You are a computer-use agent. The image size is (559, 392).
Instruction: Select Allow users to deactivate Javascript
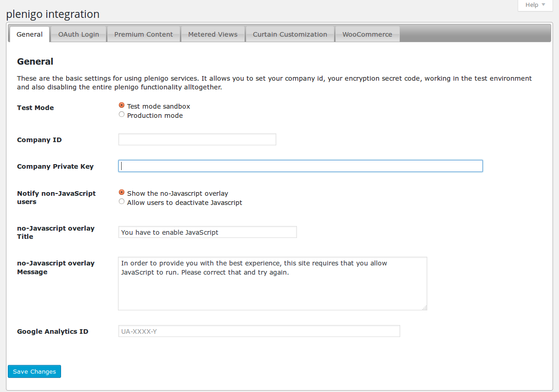click(x=122, y=202)
